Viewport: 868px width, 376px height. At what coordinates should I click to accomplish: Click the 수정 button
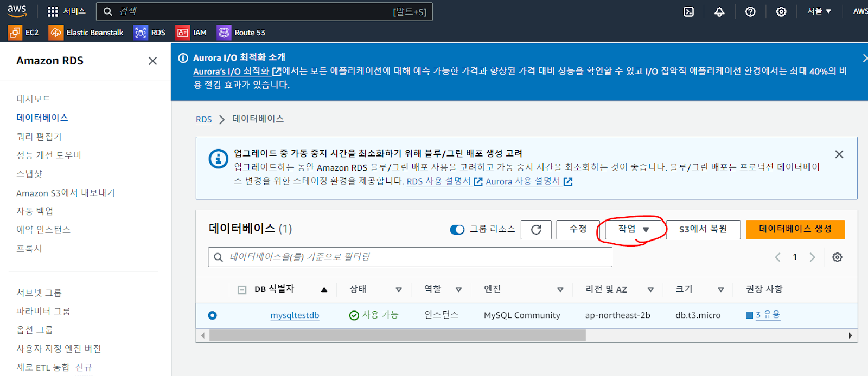click(578, 229)
